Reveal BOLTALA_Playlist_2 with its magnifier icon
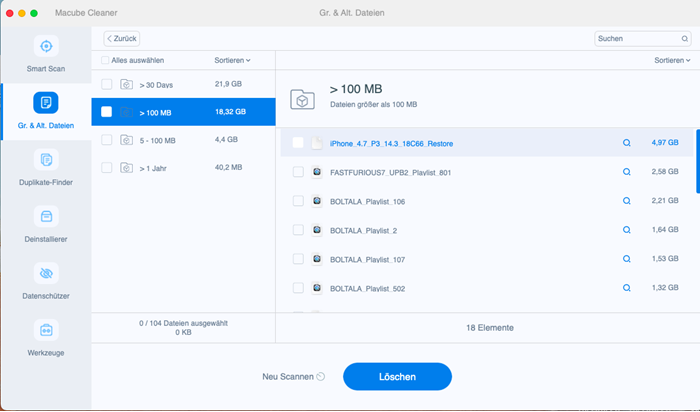 click(627, 230)
